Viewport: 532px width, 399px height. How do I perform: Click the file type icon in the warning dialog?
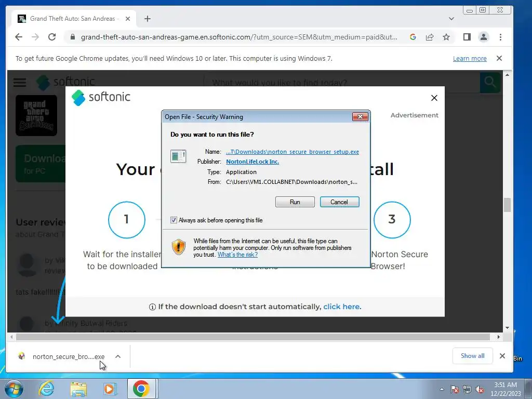(178, 156)
